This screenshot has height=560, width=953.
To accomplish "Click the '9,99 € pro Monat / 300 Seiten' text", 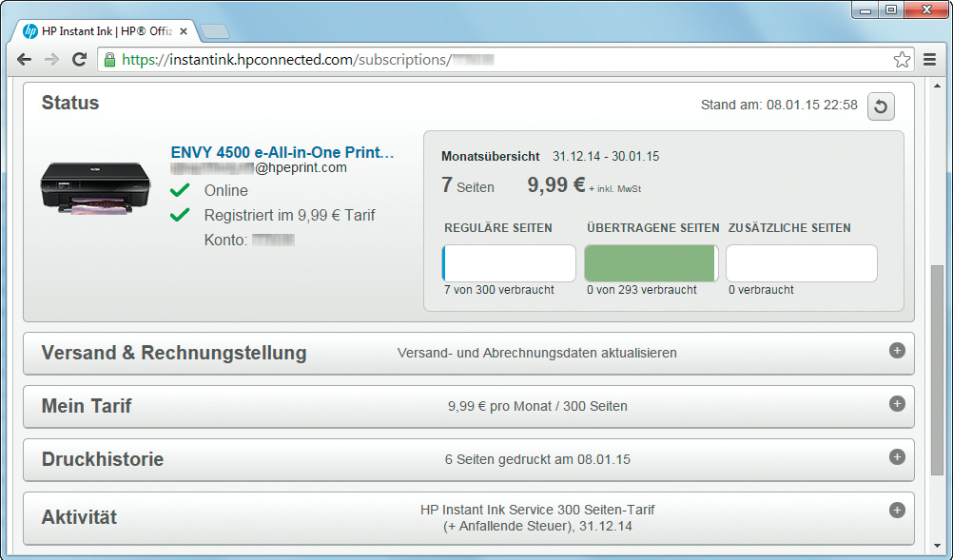I will point(537,406).
